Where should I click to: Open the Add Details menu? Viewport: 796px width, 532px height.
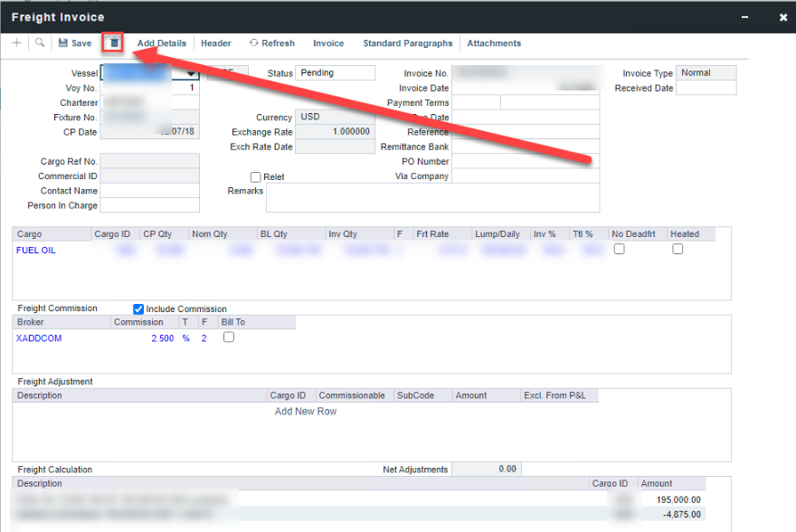click(161, 43)
